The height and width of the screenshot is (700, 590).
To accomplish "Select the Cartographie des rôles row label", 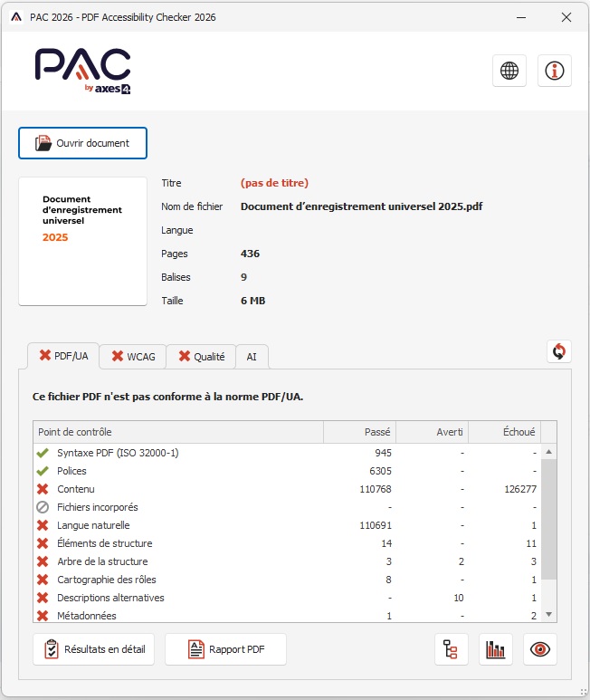I will point(107,580).
